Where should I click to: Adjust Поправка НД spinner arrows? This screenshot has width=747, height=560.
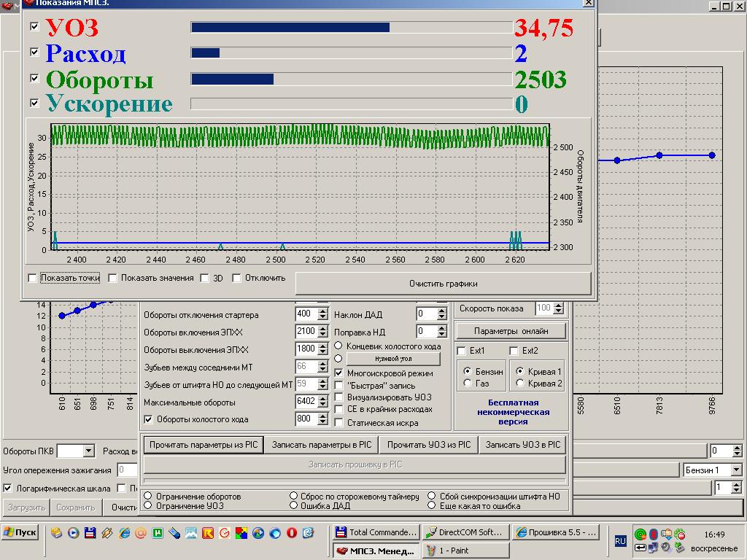441,332
